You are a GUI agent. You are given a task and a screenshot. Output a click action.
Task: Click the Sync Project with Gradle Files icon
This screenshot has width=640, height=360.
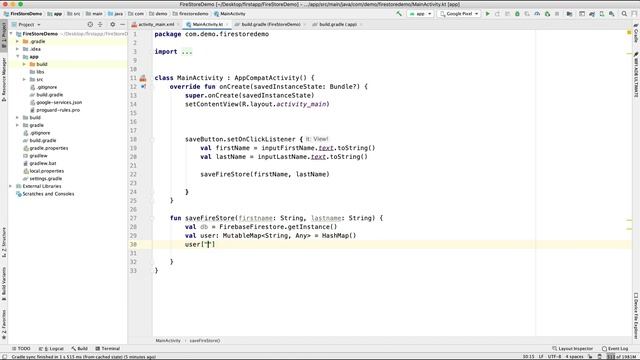(x=592, y=13)
